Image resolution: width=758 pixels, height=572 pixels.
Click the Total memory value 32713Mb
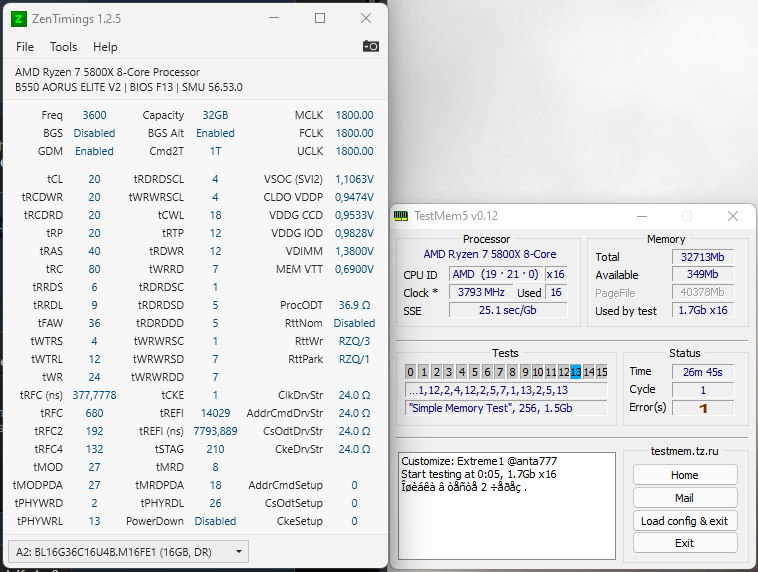click(703, 257)
